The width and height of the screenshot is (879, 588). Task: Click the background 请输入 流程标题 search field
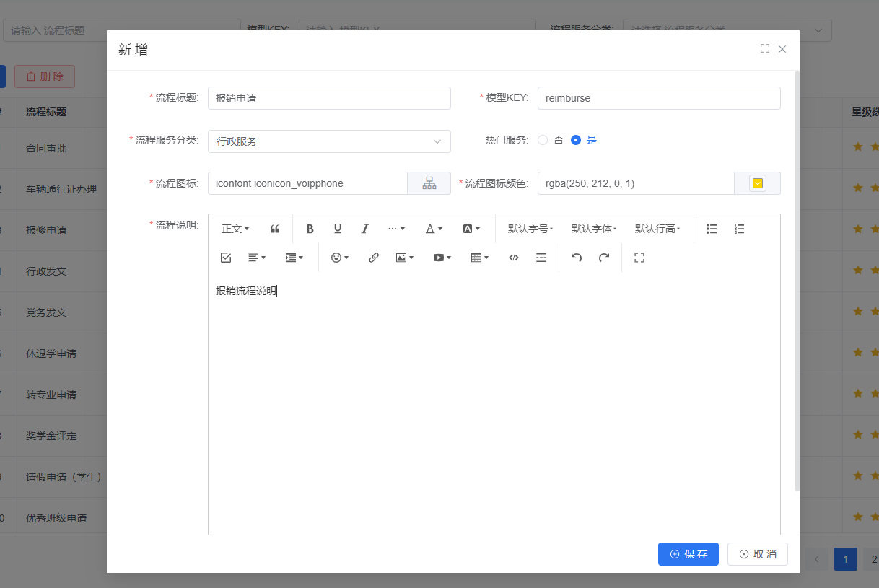121,30
